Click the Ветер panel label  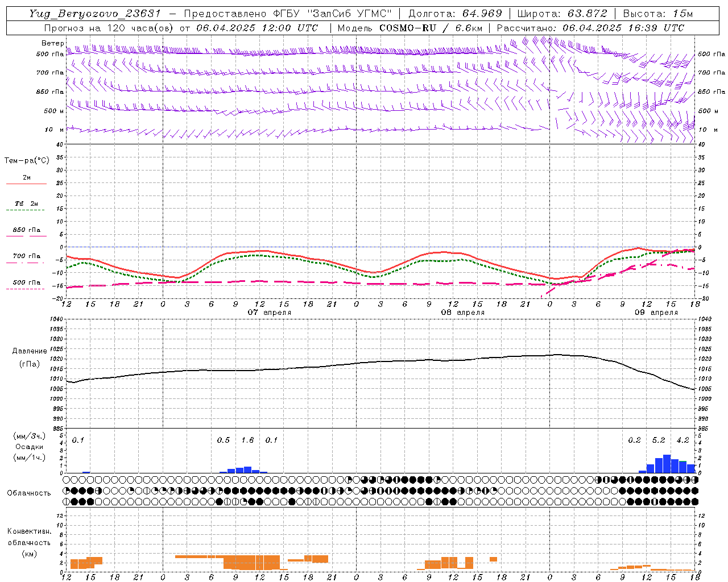tap(53, 43)
